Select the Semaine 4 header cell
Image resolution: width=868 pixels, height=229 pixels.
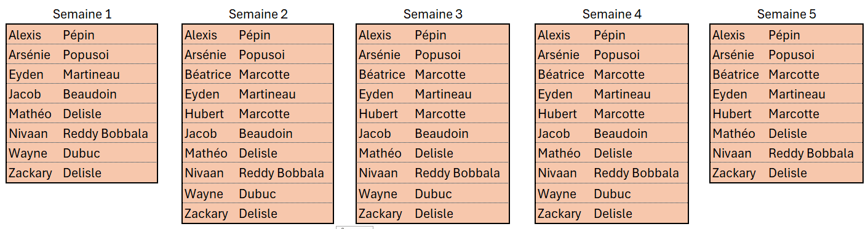[612, 14]
